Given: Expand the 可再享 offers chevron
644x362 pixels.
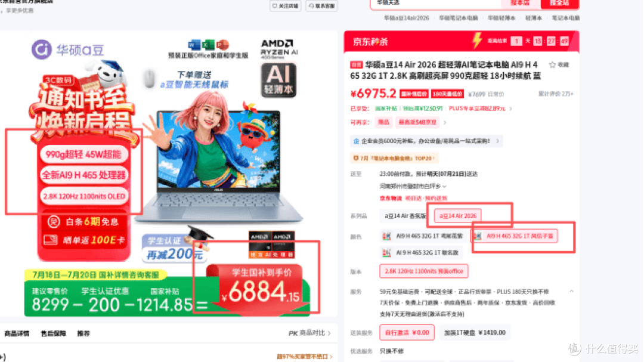Looking at the screenshot, I should (445, 122).
